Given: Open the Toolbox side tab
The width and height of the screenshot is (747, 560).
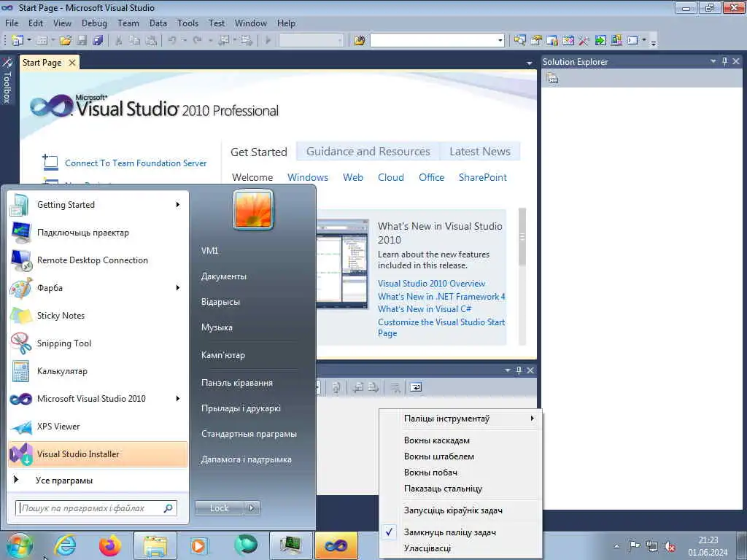Looking at the screenshot, I should click(7, 81).
